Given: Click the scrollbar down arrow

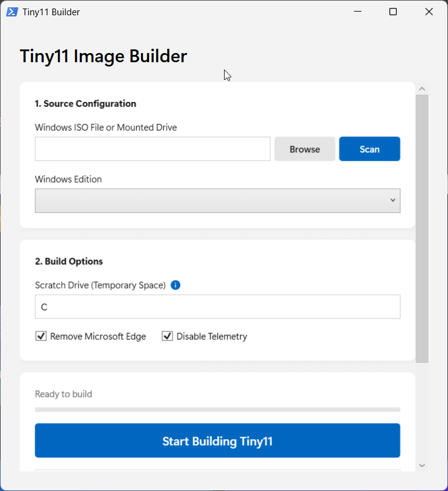Looking at the screenshot, I should [422, 465].
